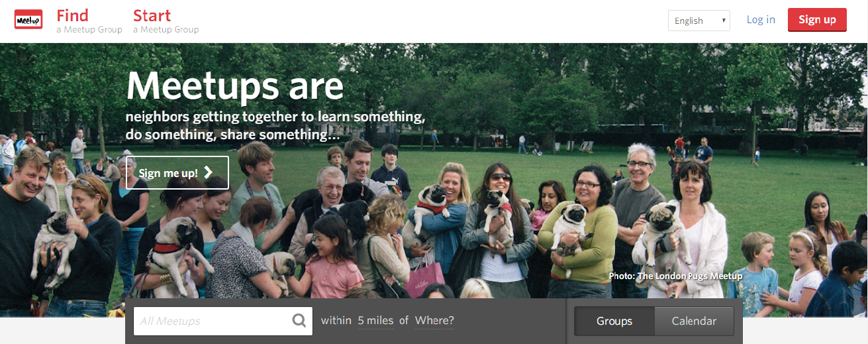Viewport: 868px width, 344px height.
Task: Click the chevron arrow in Sign me up
Action: (x=209, y=172)
